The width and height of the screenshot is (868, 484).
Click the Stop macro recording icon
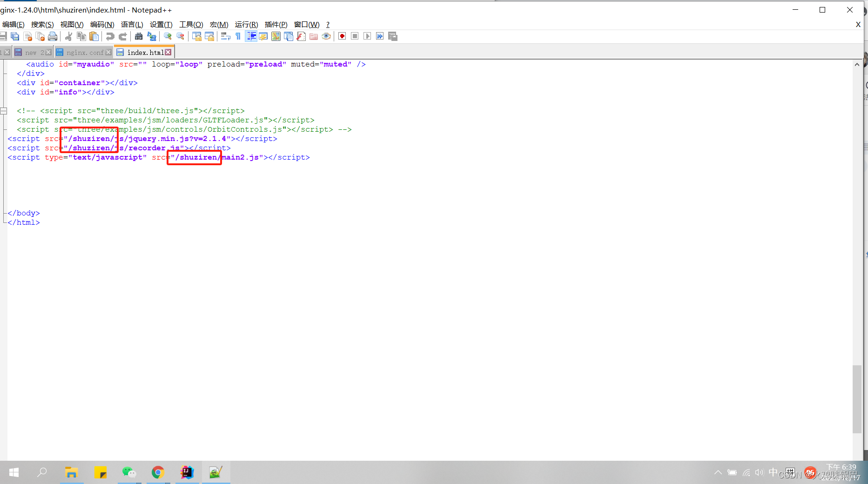[355, 36]
